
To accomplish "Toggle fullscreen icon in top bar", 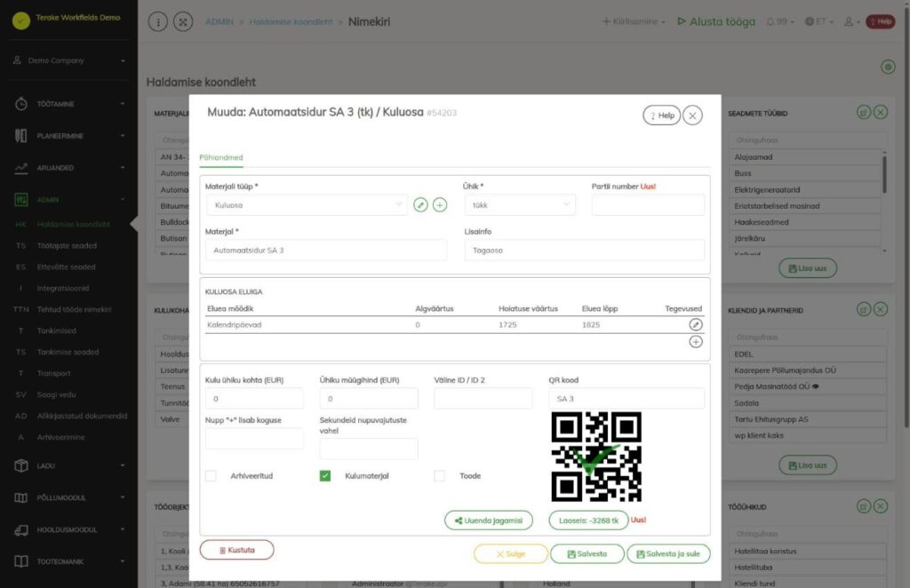I will [x=183, y=22].
